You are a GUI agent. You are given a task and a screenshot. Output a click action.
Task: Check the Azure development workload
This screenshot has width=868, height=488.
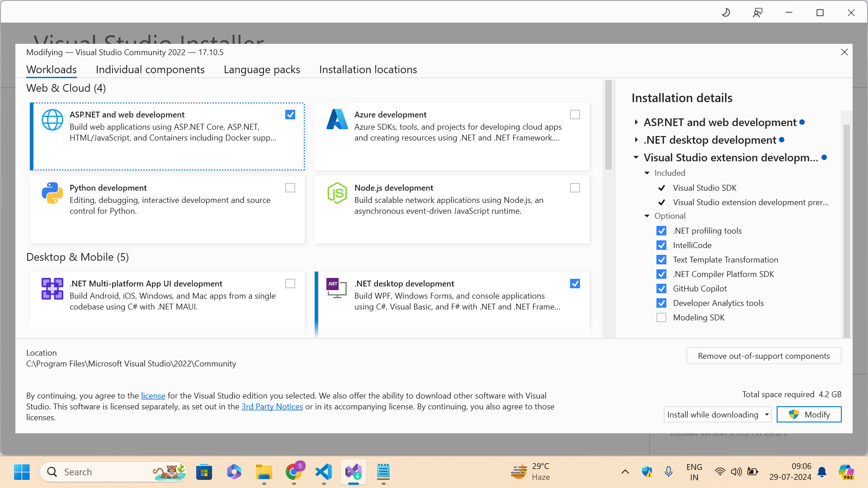pos(575,115)
